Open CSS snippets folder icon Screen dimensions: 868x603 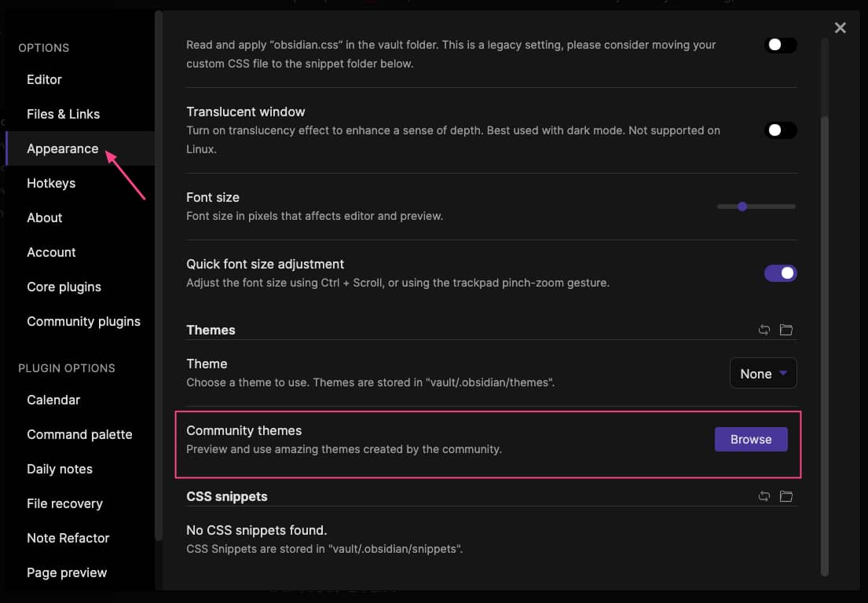point(786,496)
